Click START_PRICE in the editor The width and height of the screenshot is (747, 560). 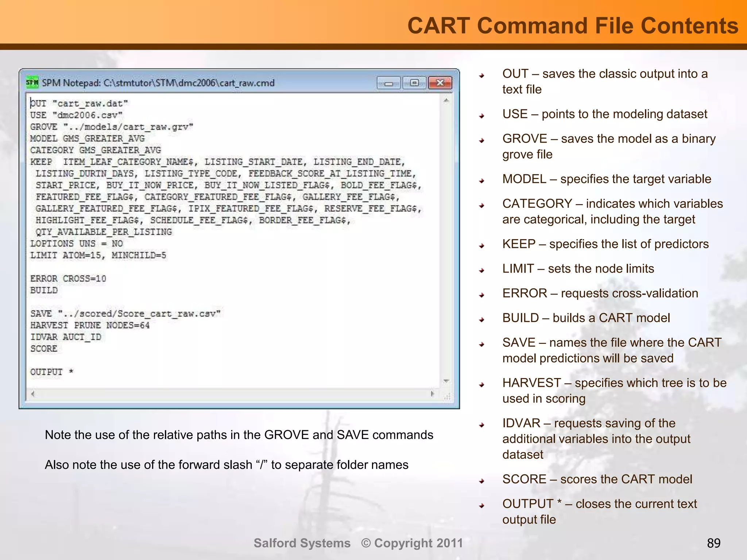(65, 185)
